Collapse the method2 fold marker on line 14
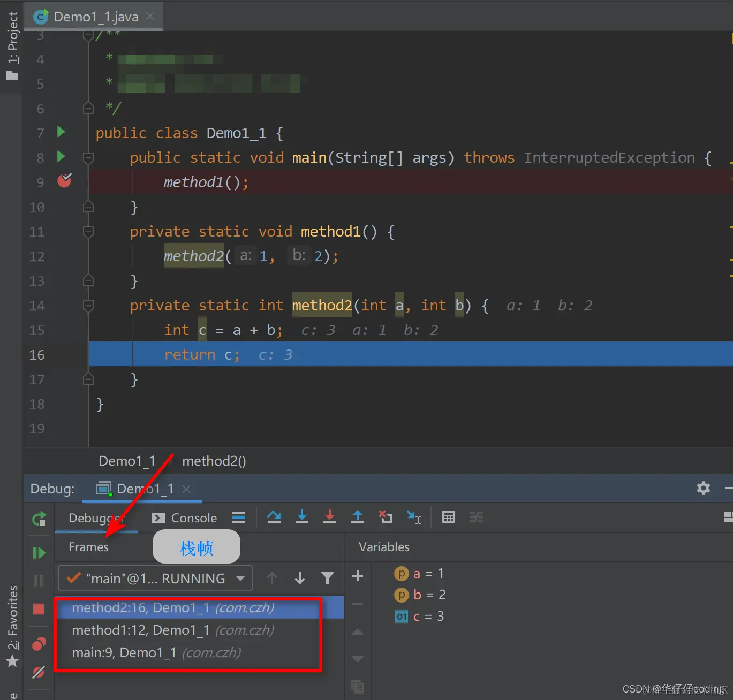The height and width of the screenshot is (700, 733). coord(88,306)
